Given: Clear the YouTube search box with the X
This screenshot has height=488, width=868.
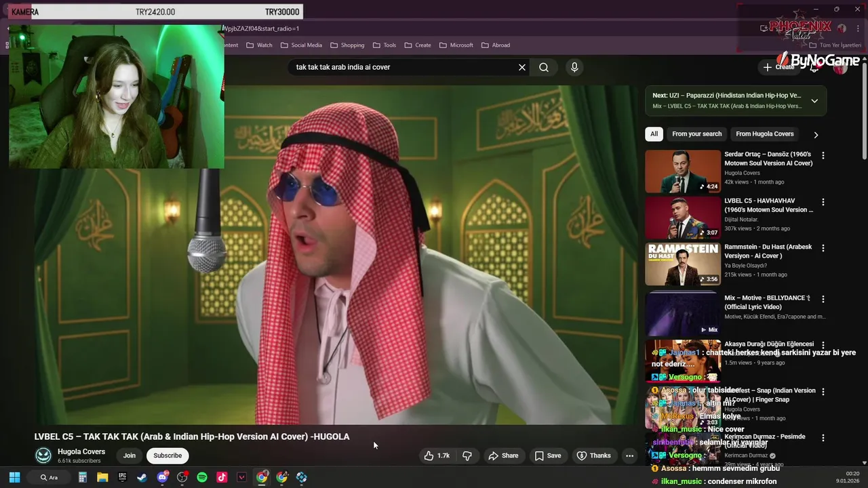Looking at the screenshot, I should click(x=522, y=67).
